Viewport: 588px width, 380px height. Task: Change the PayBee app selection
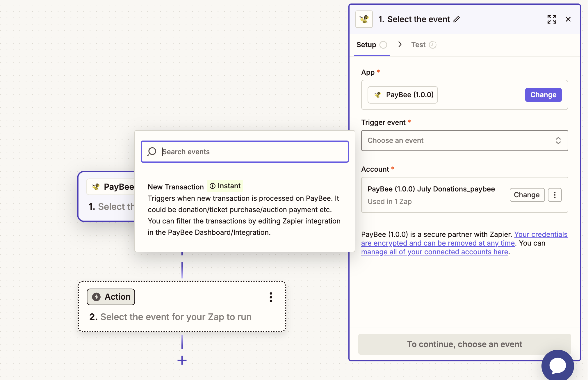(543, 95)
